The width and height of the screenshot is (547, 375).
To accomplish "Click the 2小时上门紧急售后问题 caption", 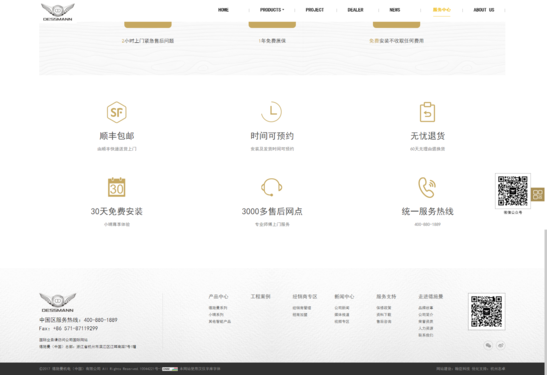I will 148,41.
